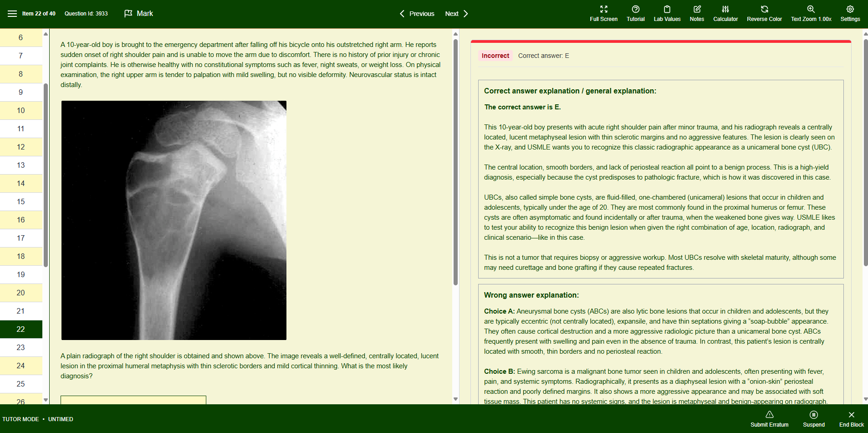This screenshot has height=433, width=868.
Task: Select question 19 in the list
Action: click(21, 274)
